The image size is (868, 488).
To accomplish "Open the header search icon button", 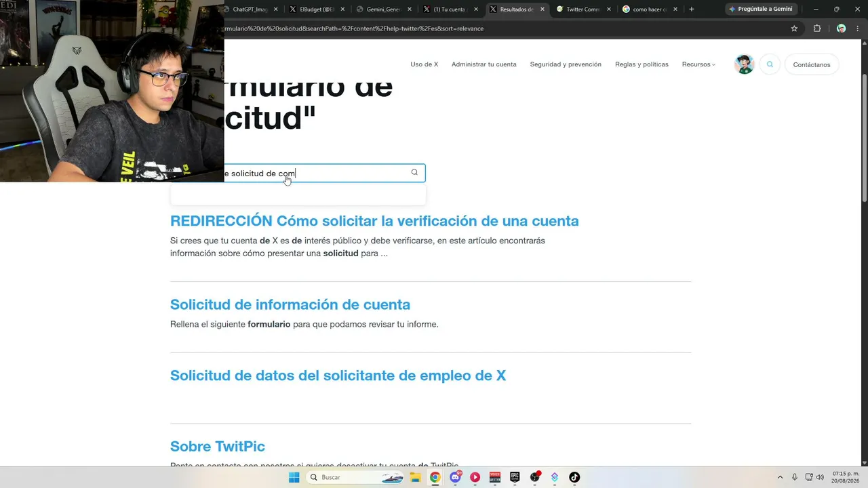I will (770, 64).
